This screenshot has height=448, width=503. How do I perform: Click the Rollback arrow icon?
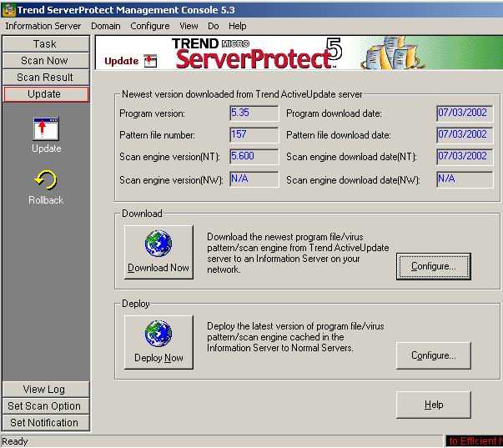45,179
